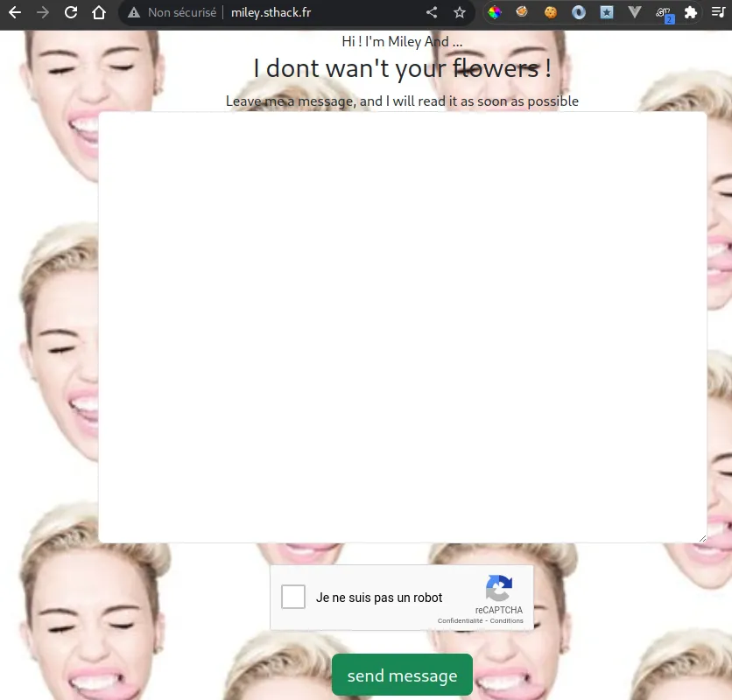
Task: Click the 'send message' button
Action: tap(402, 675)
